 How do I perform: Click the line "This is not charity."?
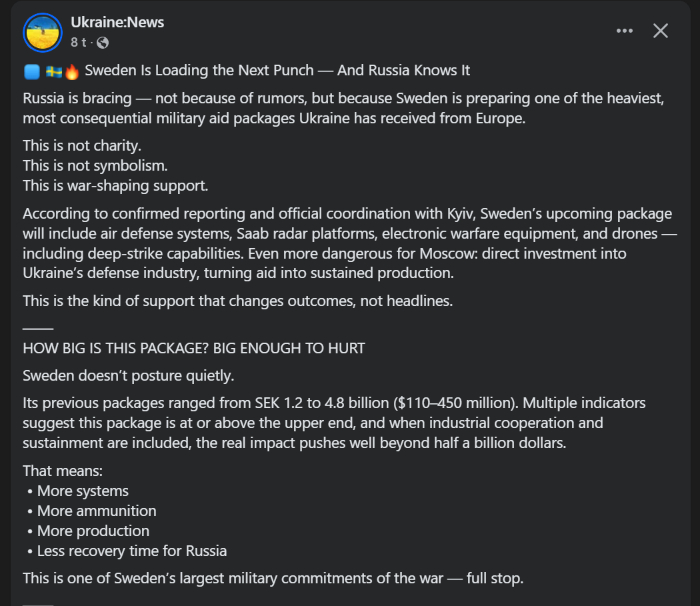[x=82, y=145]
